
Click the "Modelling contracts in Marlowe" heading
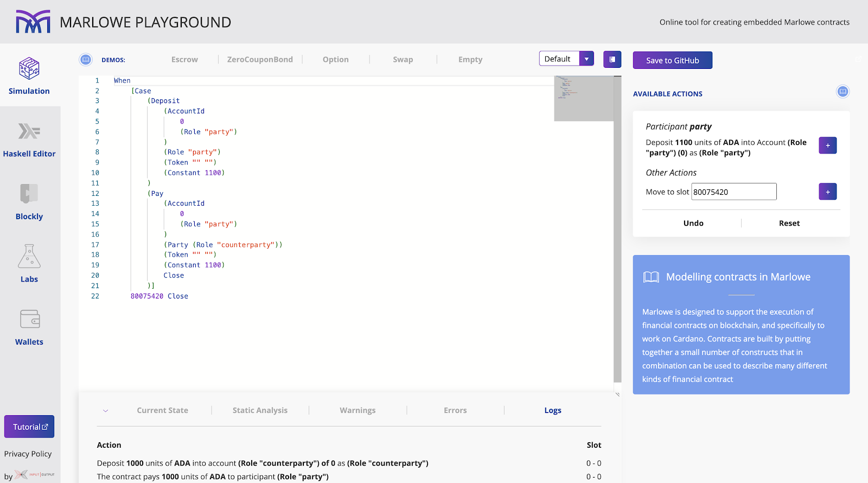(738, 277)
